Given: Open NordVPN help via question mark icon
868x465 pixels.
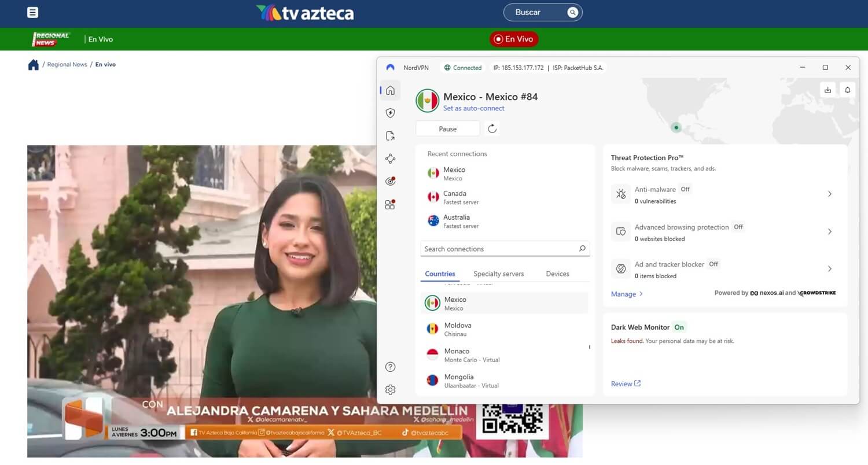Looking at the screenshot, I should coord(390,367).
